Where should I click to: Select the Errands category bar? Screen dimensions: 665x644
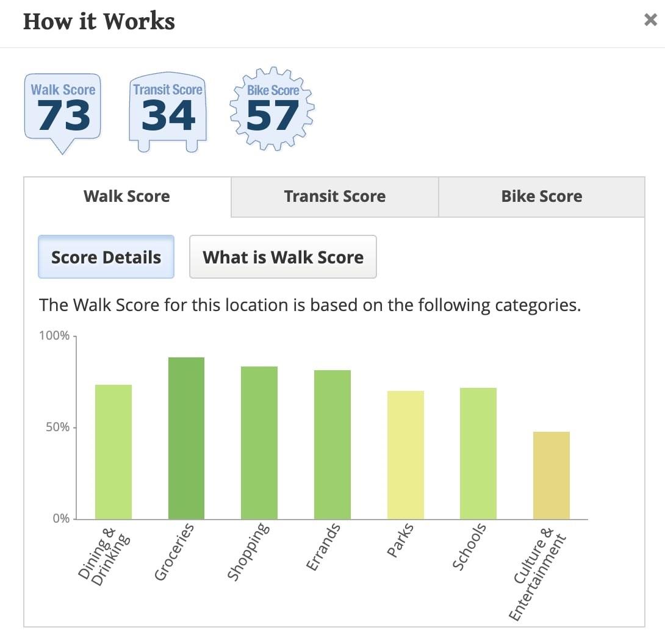(332, 445)
